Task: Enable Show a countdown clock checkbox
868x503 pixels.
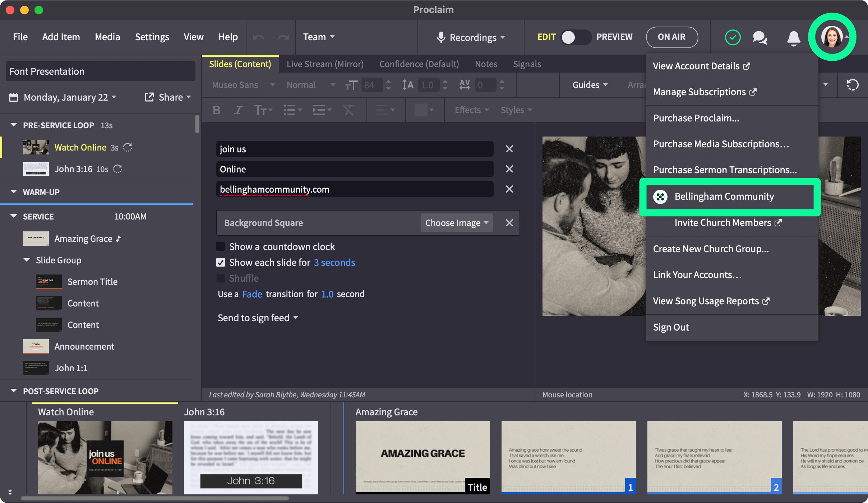Action: (221, 246)
